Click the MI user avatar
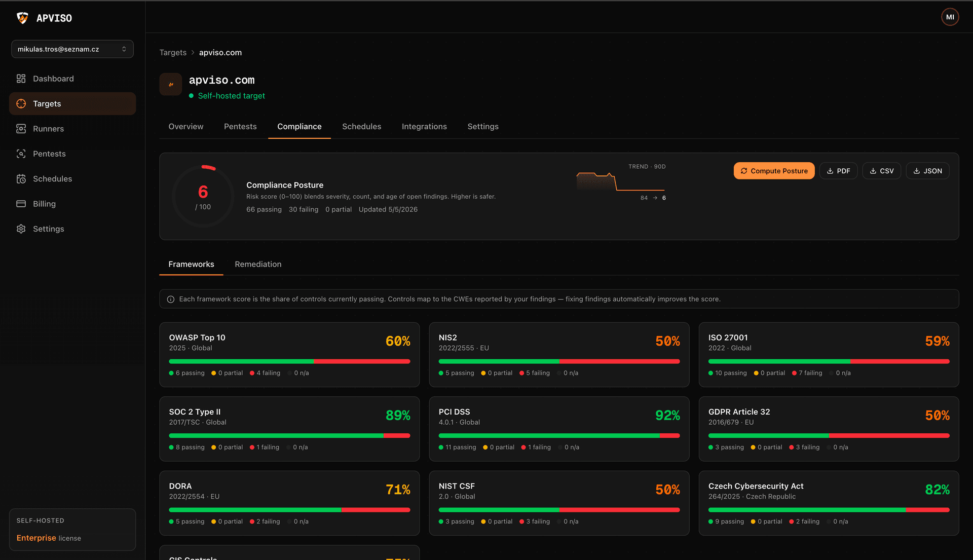Viewport: 973px width, 560px height. pyautogui.click(x=950, y=17)
